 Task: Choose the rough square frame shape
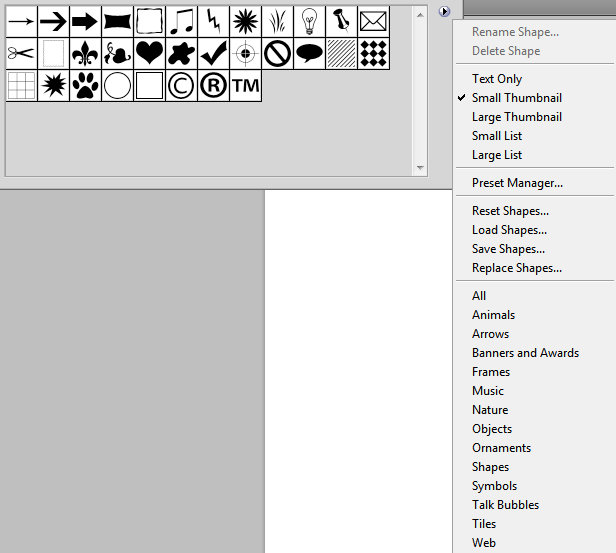(149, 22)
